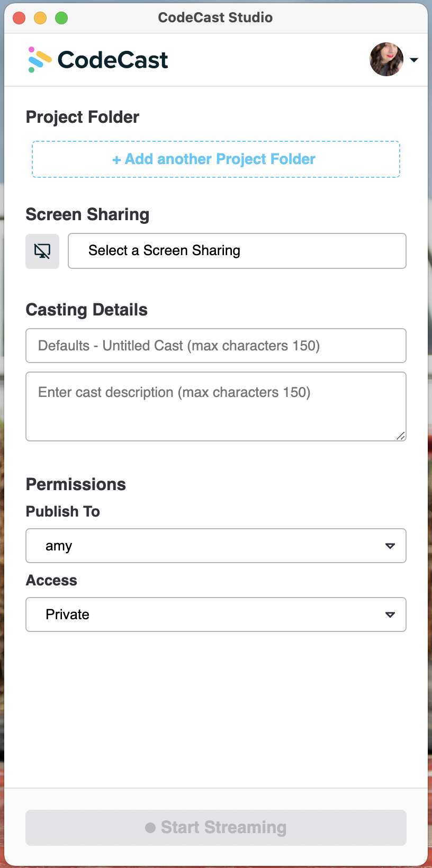Viewport: 432px width, 868px height.
Task: Focus the cast title field with Untitled Cast placeholder
Action: point(216,346)
